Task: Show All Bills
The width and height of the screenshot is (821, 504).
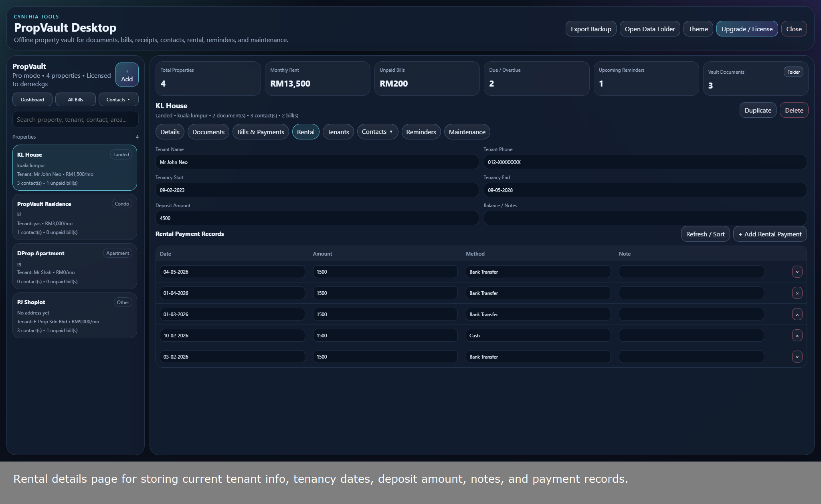Action: (75, 99)
